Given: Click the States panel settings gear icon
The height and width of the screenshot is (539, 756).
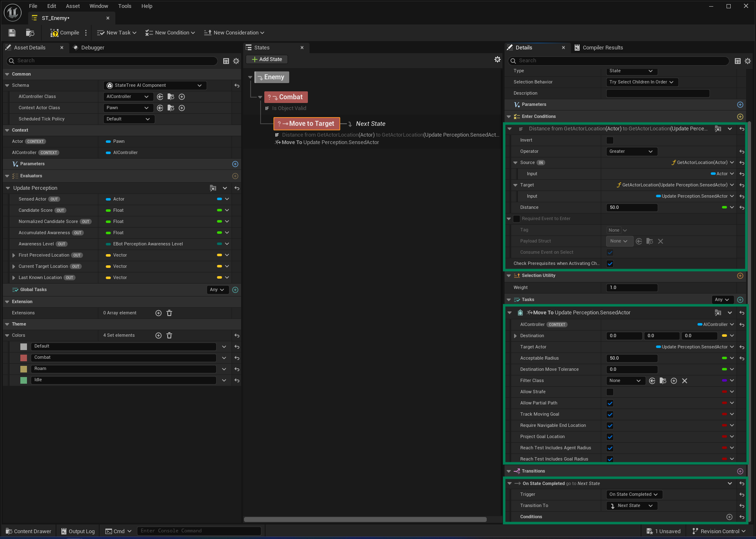Looking at the screenshot, I should pos(497,59).
